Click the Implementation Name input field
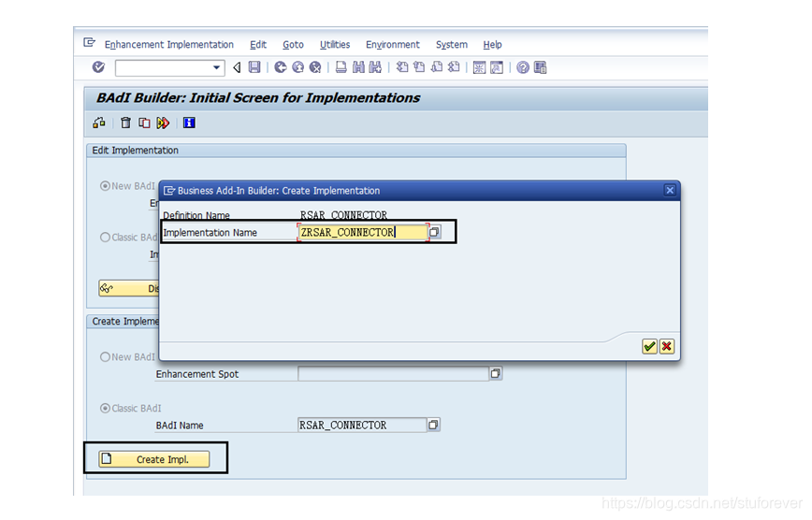The width and height of the screenshot is (812, 520). [363, 233]
